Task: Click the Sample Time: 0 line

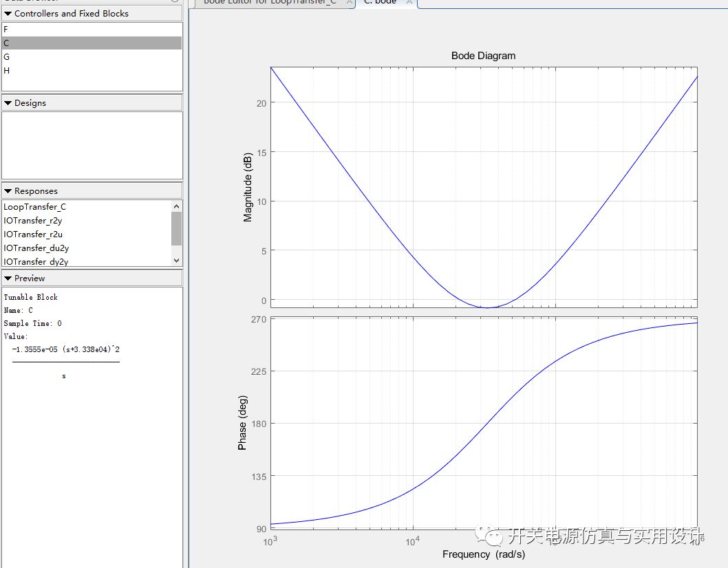Action: [32, 323]
